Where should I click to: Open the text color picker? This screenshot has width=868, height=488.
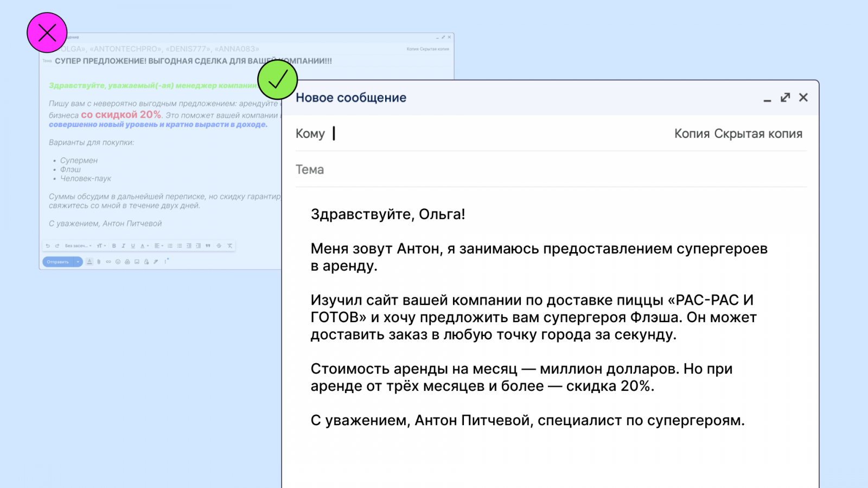coord(144,246)
